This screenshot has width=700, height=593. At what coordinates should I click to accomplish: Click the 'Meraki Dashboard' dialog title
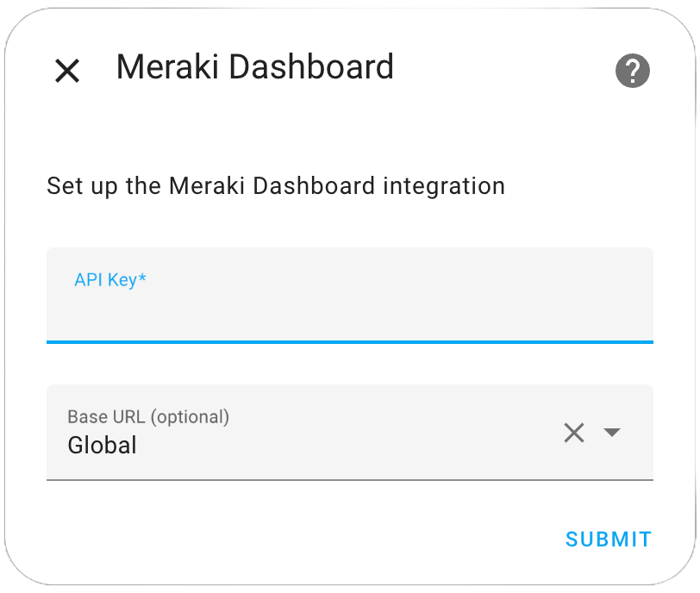pos(255,67)
